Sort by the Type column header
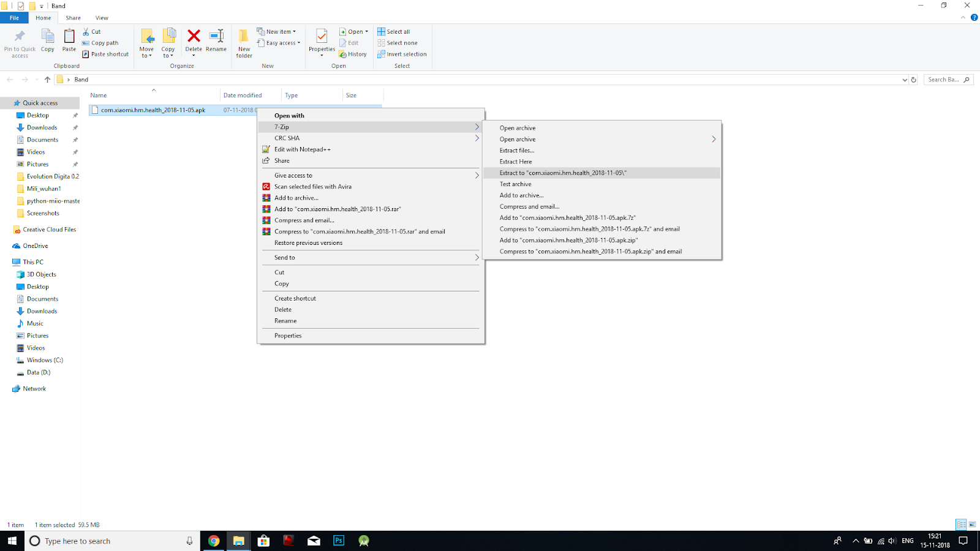 pos(312,96)
